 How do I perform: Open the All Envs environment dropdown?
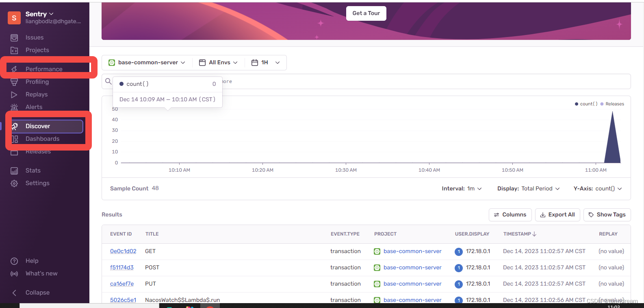click(x=218, y=63)
